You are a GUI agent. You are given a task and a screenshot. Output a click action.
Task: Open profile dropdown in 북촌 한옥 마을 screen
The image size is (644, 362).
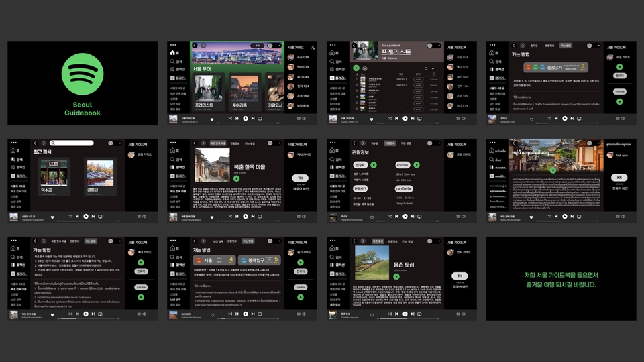click(280, 143)
